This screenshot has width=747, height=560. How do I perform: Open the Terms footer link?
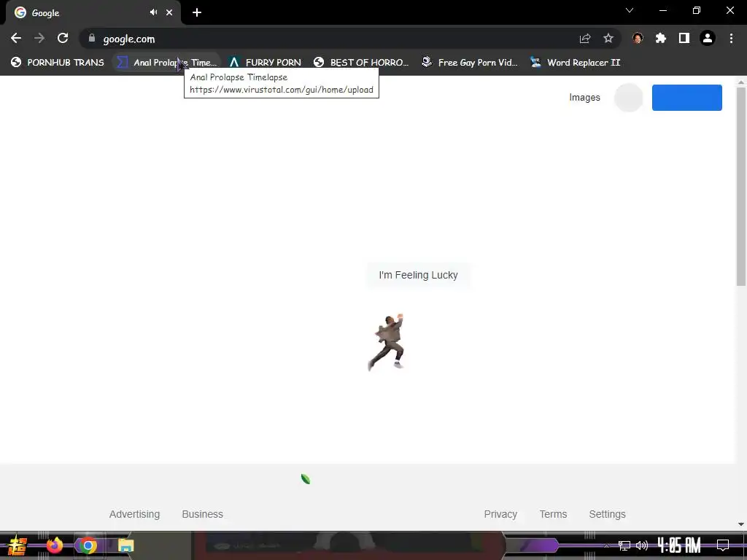(553, 514)
